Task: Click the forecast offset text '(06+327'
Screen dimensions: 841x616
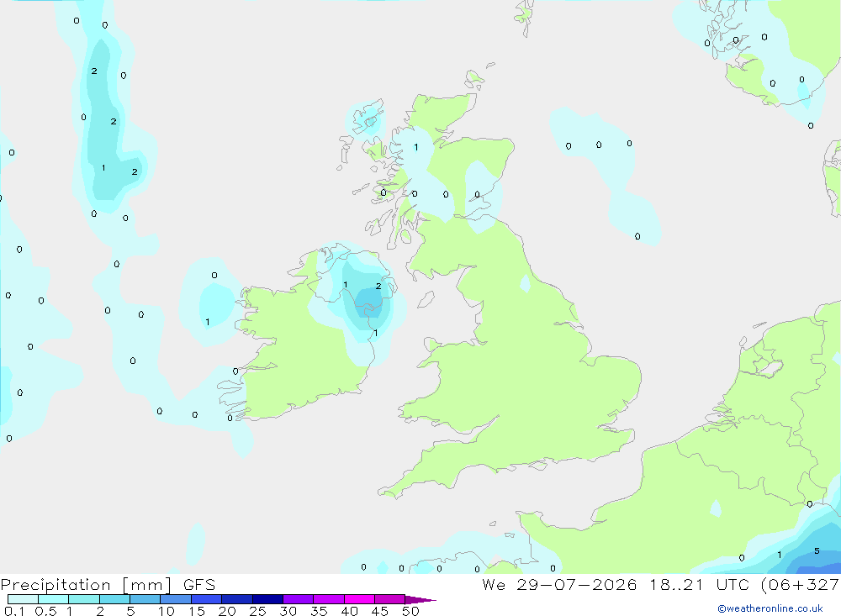Action: click(x=801, y=585)
